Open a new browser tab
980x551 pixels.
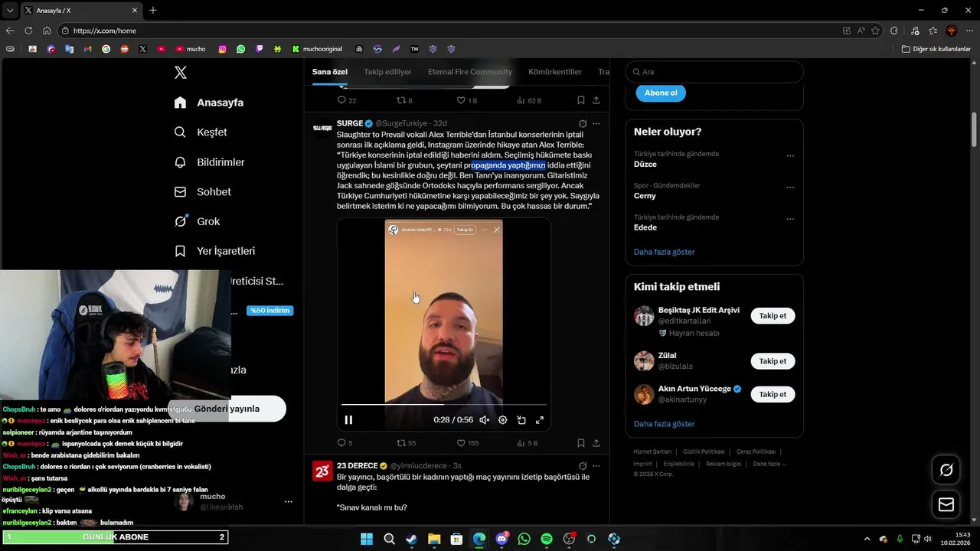tap(153, 11)
